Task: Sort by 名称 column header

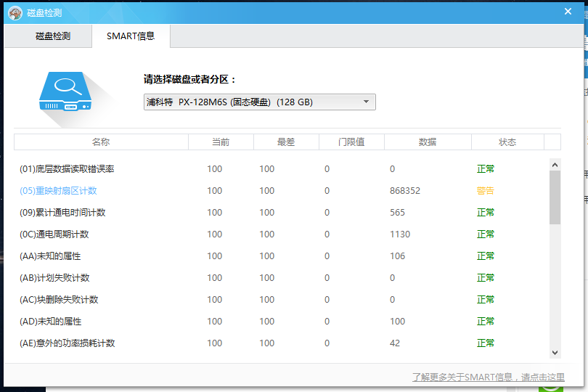Action: 101,142
